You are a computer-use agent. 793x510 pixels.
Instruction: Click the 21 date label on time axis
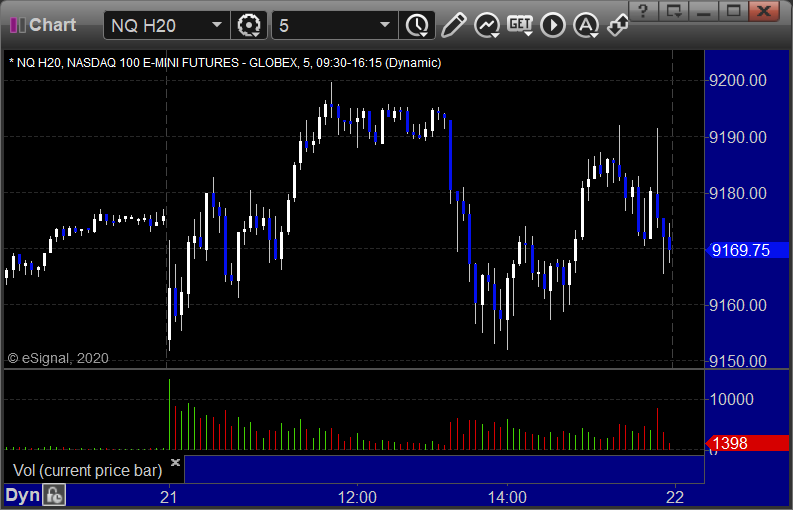(168, 497)
